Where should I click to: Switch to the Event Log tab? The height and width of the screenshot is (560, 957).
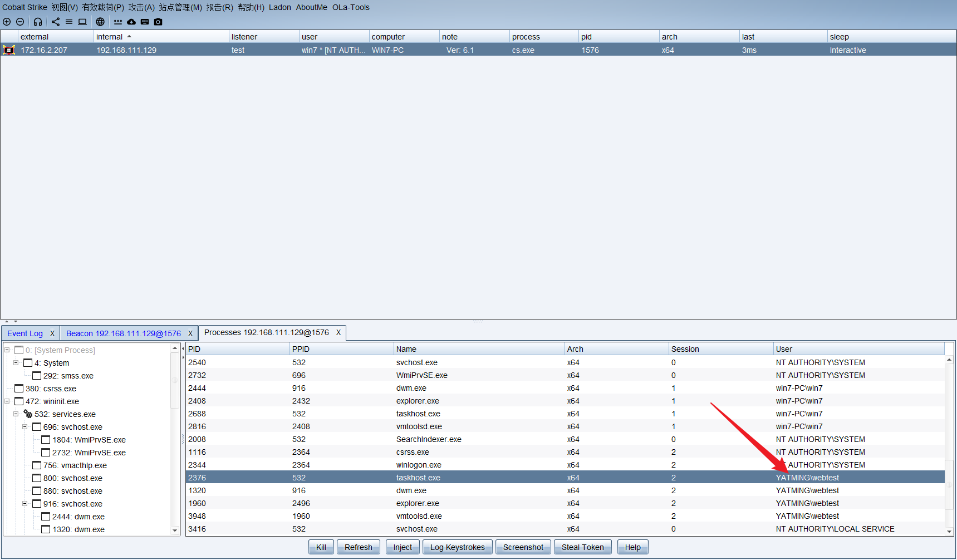pyautogui.click(x=25, y=333)
